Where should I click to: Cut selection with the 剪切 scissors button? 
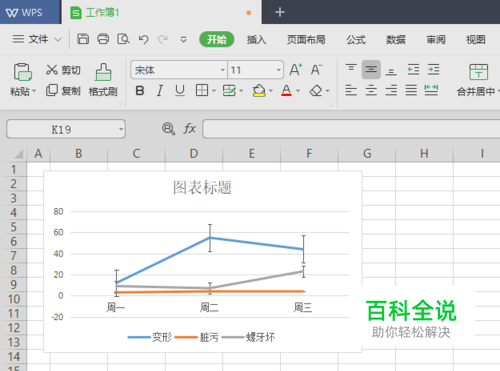[x=63, y=70]
